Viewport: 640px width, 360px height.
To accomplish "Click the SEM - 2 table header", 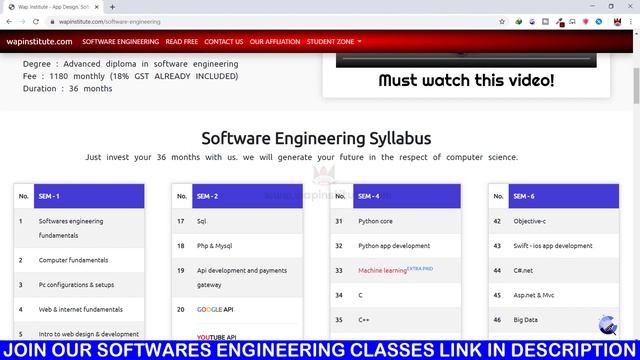I will pos(247,196).
